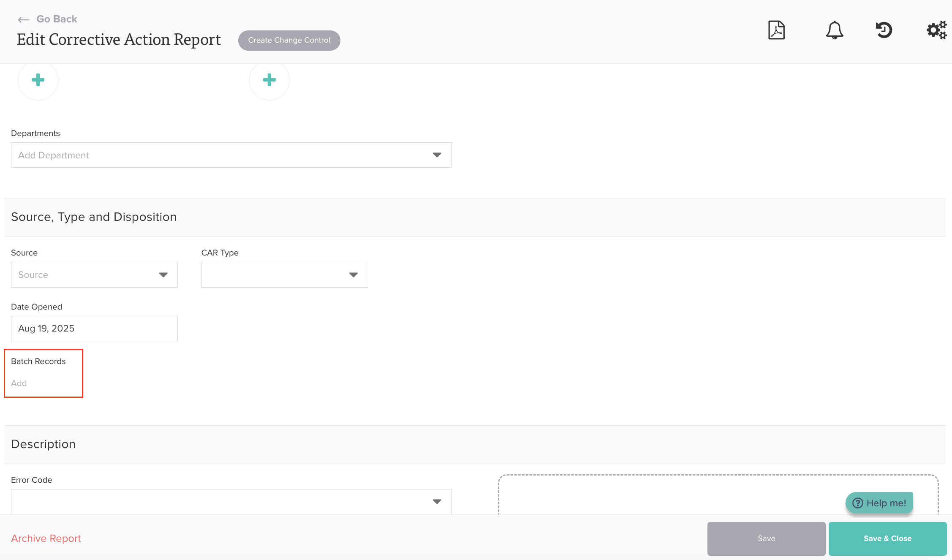Click the Date Opened field

(x=94, y=329)
